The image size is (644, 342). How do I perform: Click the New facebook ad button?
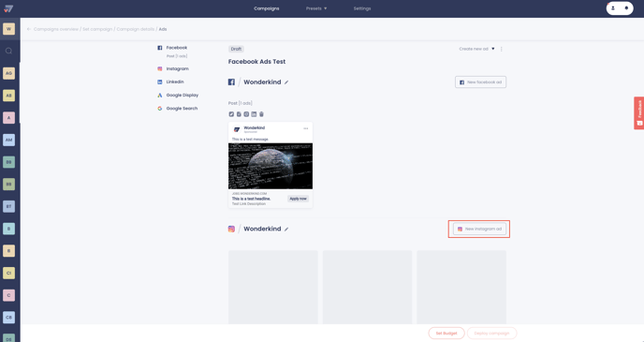[480, 82]
